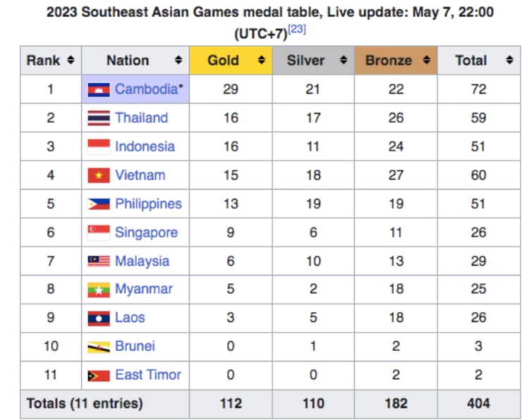522x420 pixels.
Task: Click the Malaysia flag icon
Action: coord(99,261)
